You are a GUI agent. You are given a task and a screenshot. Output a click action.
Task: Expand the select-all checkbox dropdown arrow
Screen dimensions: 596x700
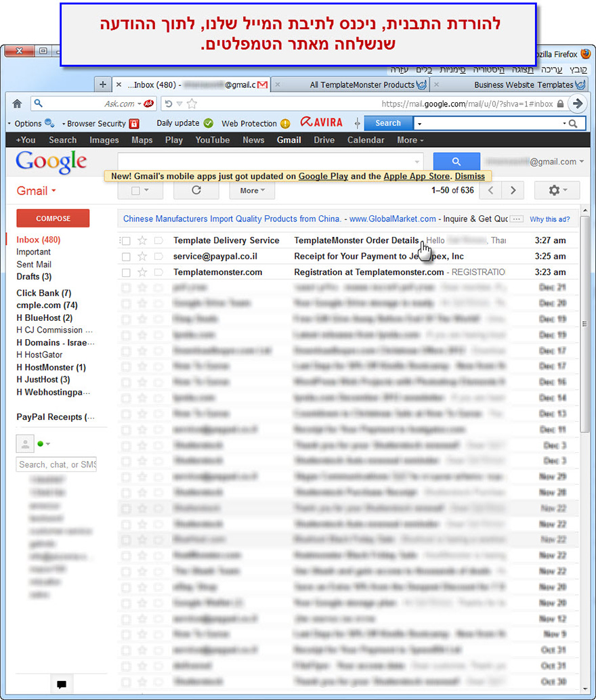click(x=146, y=190)
